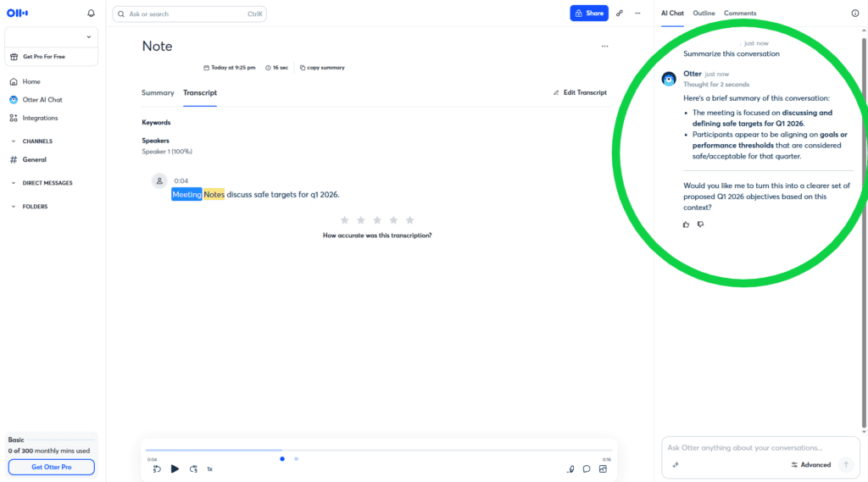Give thumbs down to Otter's response

tap(701, 224)
